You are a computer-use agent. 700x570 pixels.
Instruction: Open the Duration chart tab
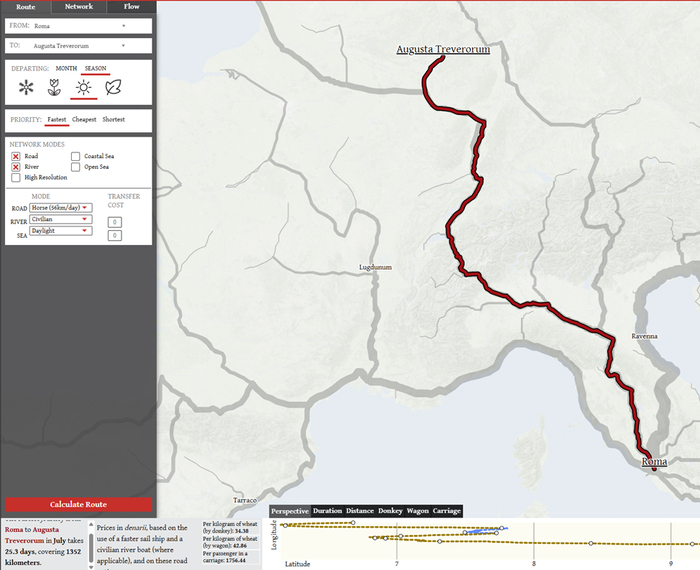click(327, 511)
